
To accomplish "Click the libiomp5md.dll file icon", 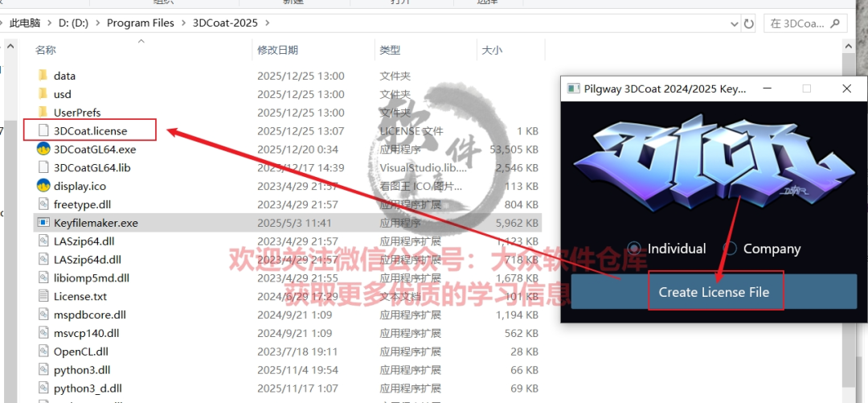I will click(43, 278).
